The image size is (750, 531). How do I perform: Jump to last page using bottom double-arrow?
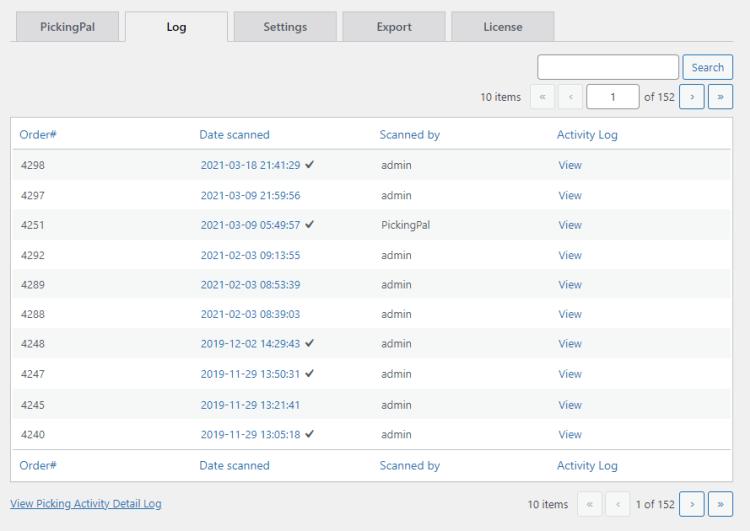coord(722,504)
